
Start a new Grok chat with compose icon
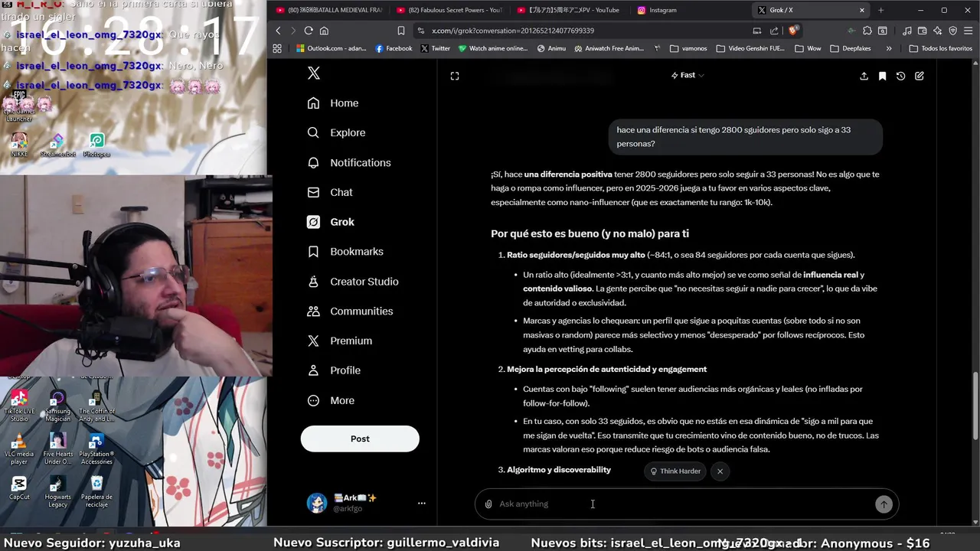[920, 76]
